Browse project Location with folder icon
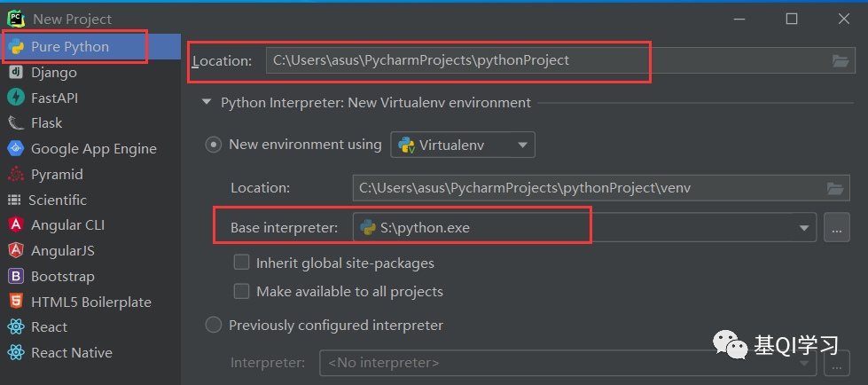This screenshot has height=385, width=868. (x=841, y=61)
